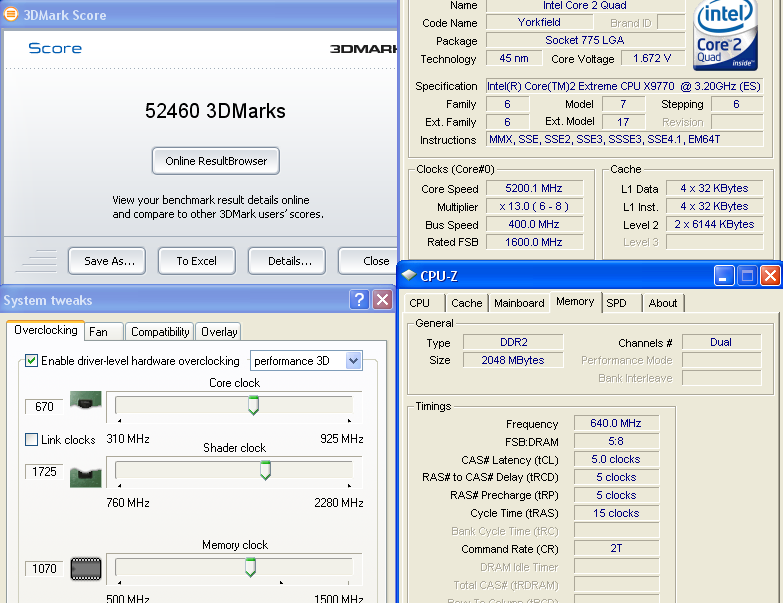Viewport: 783px width, 603px height.
Task: Click the Bus Speed value 400.0 MHz
Action: 534,224
